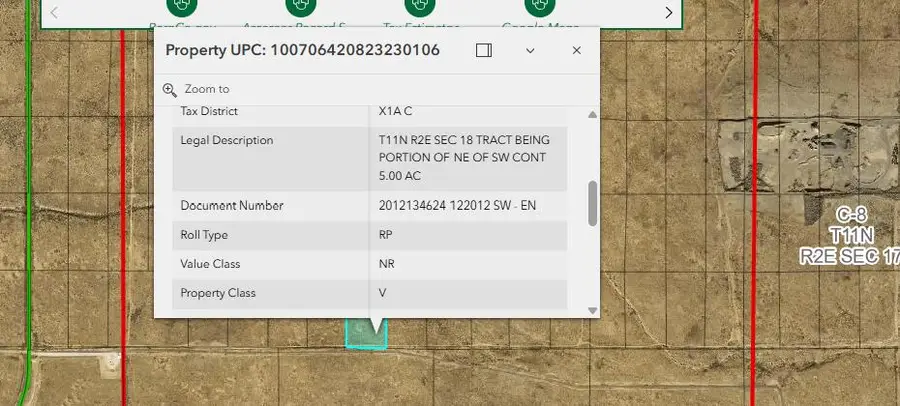Click the Roll Type label
The width and height of the screenshot is (900, 406).
tap(204, 235)
